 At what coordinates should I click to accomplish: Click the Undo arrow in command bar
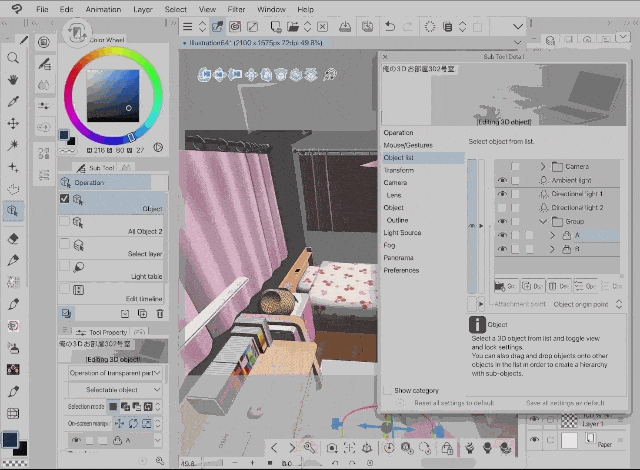(x=390, y=27)
